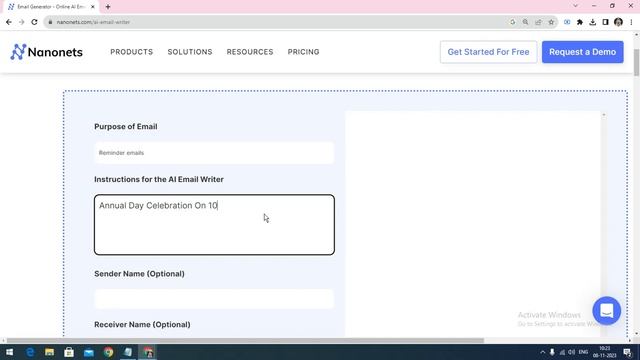The height and width of the screenshot is (360, 640).
Task: Click Request a Demo button
Action: pos(582,52)
